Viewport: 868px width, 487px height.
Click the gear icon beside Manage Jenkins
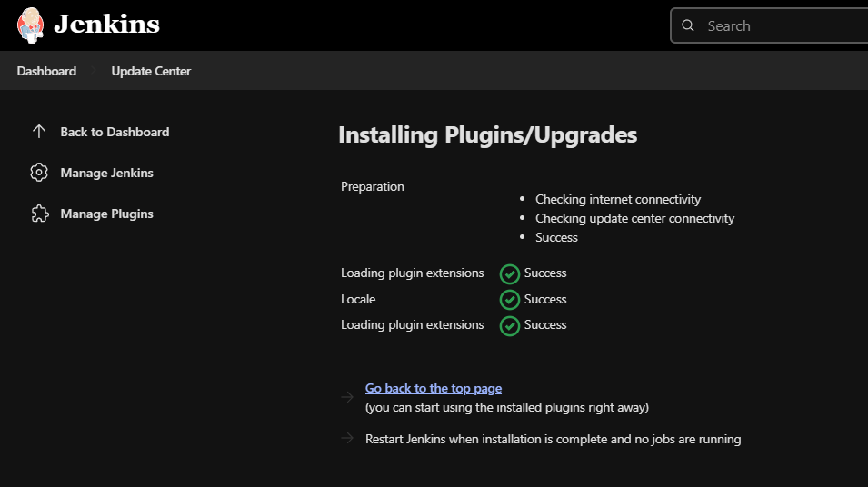39,173
